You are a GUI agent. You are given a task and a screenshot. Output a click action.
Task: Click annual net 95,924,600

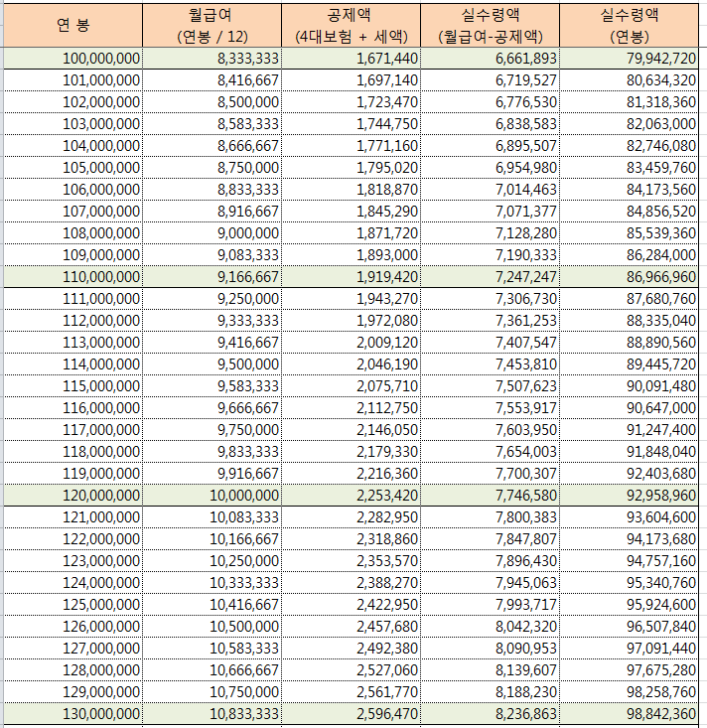(629, 604)
